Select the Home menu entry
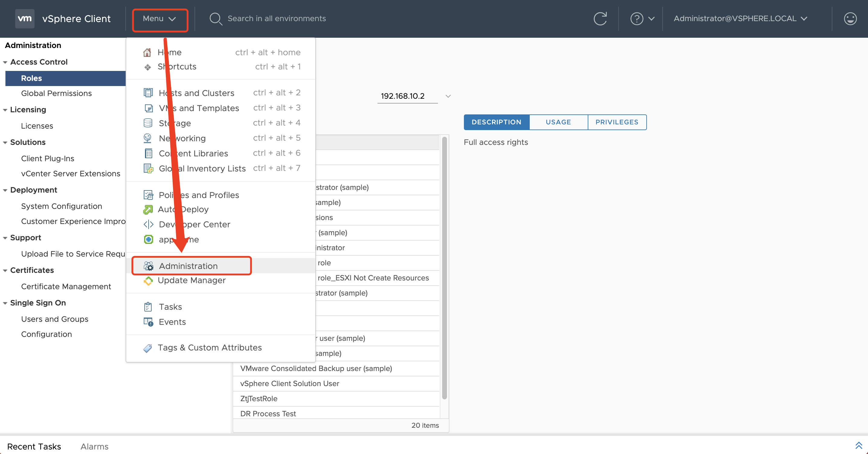The height and width of the screenshot is (454, 868). coord(221,52)
